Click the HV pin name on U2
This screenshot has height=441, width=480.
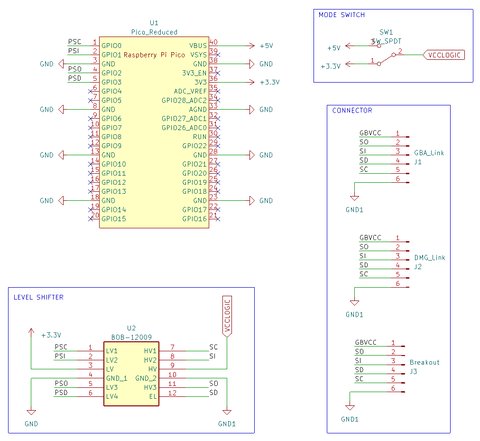[x=152, y=369]
